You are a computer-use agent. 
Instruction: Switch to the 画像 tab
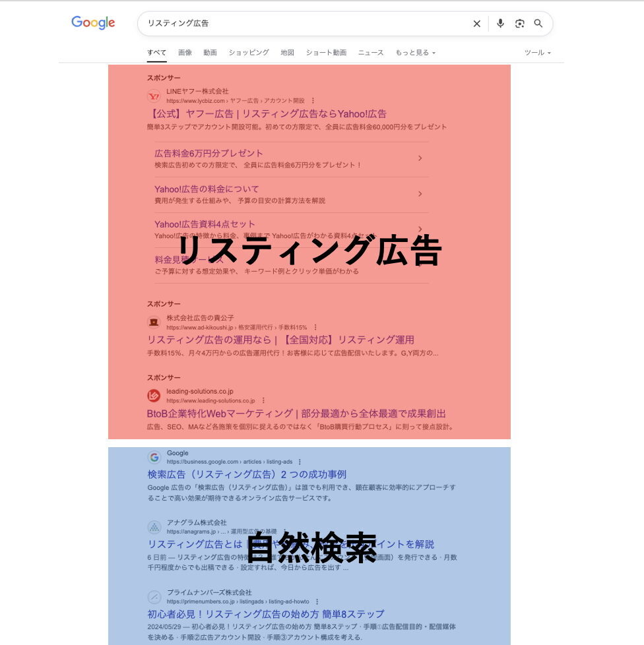point(185,53)
